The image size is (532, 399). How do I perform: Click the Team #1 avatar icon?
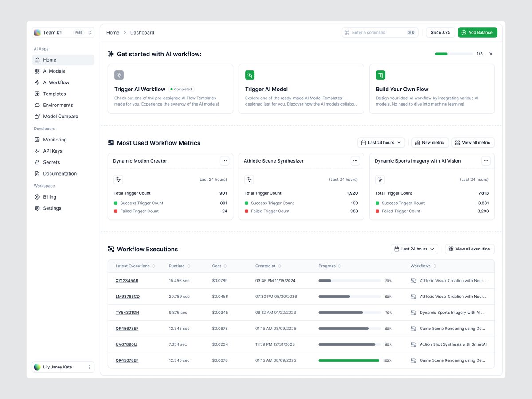37,33
